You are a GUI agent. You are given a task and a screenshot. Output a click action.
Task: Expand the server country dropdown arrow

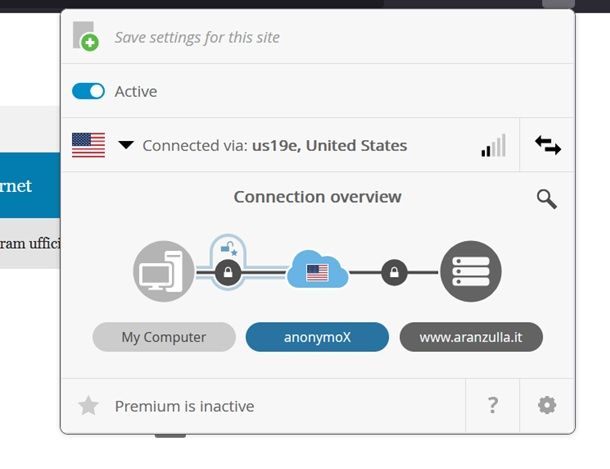pos(126,145)
